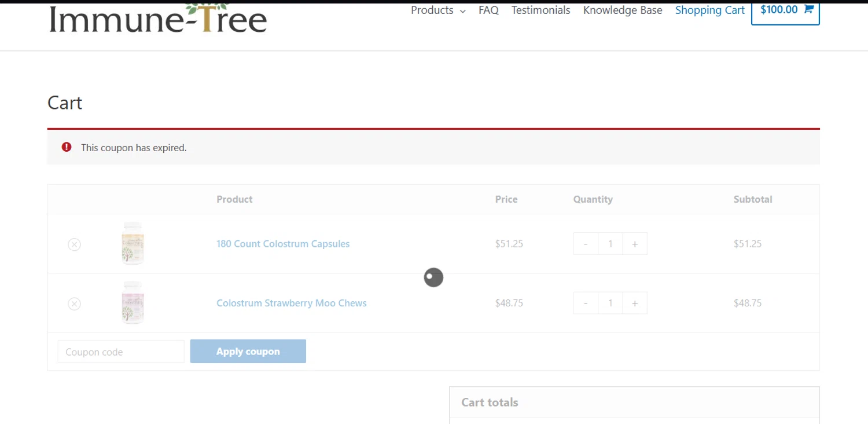
Task: Open the Knowledge Base menu item
Action: (x=623, y=10)
